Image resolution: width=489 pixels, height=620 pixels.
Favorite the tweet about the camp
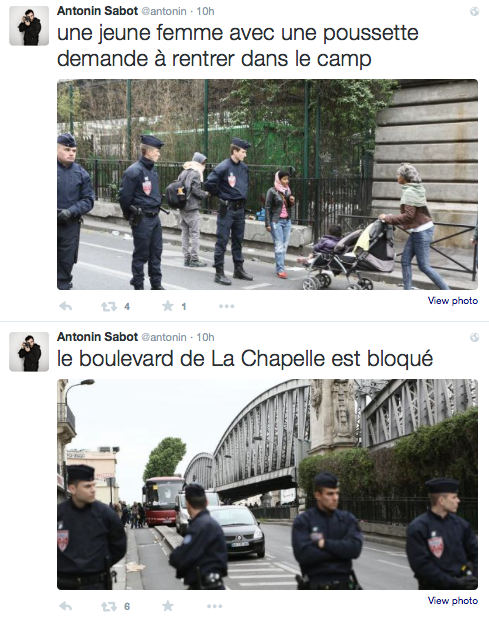[168, 306]
